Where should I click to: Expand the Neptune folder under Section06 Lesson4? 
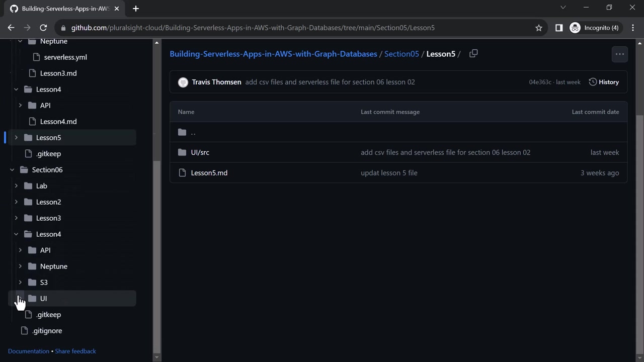(x=20, y=266)
